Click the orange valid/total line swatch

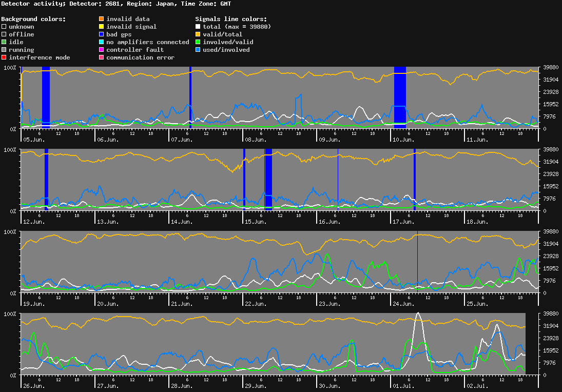tap(198, 34)
